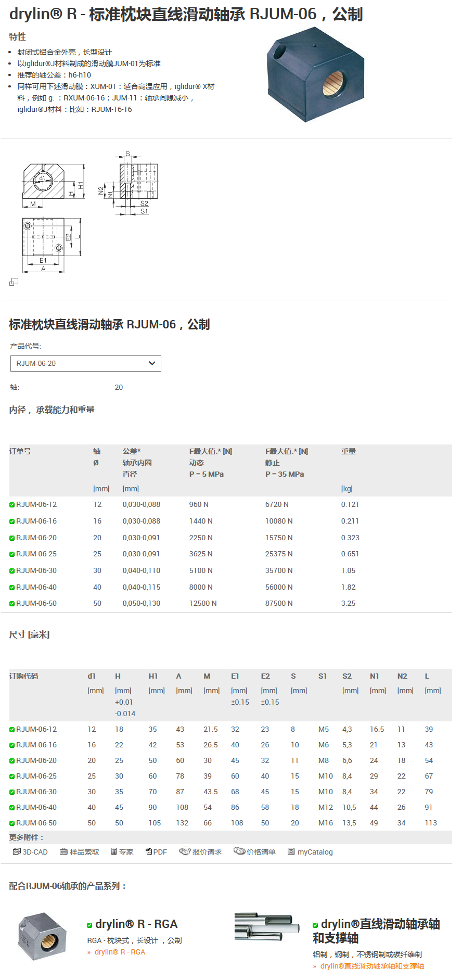Click the 样品索取 sample request icon
Viewport: 462px width, 980px height.
63,851
